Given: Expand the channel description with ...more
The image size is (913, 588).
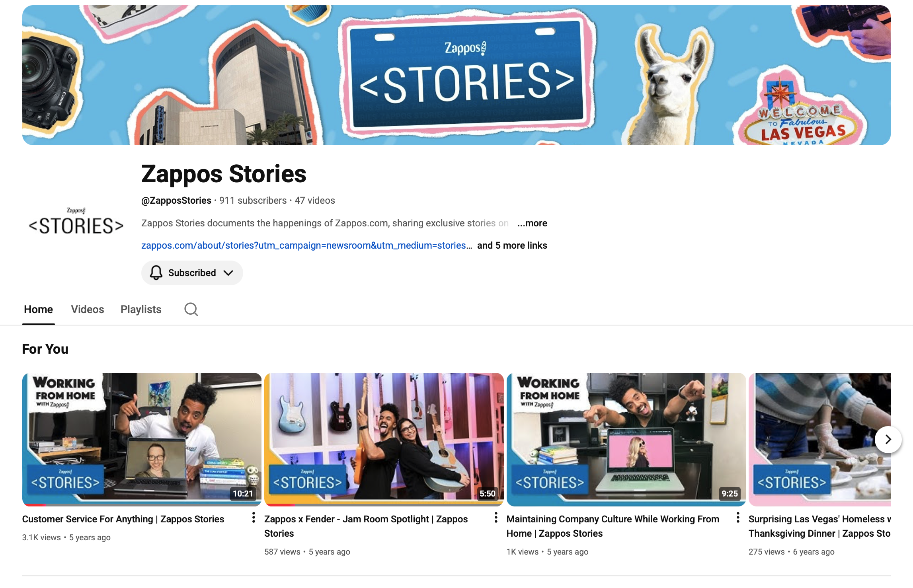Looking at the screenshot, I should (532, 223).
